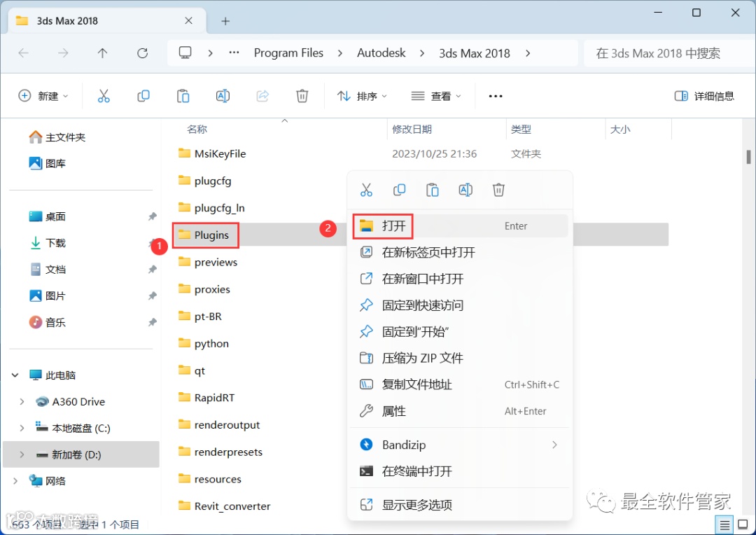Open 属性 from the context menu
Image resolution: width=756 pixels, height=535 pixels.
point(459,411)
